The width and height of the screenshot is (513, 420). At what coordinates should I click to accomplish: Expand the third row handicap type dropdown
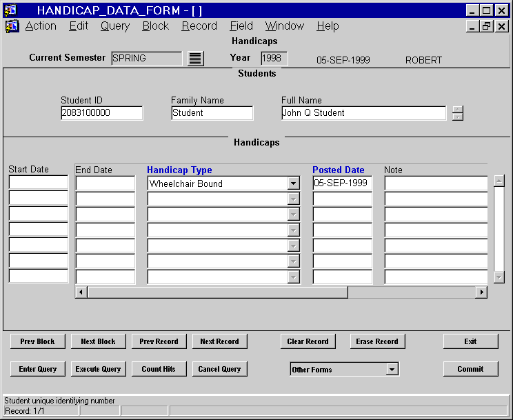coord(294,214)
